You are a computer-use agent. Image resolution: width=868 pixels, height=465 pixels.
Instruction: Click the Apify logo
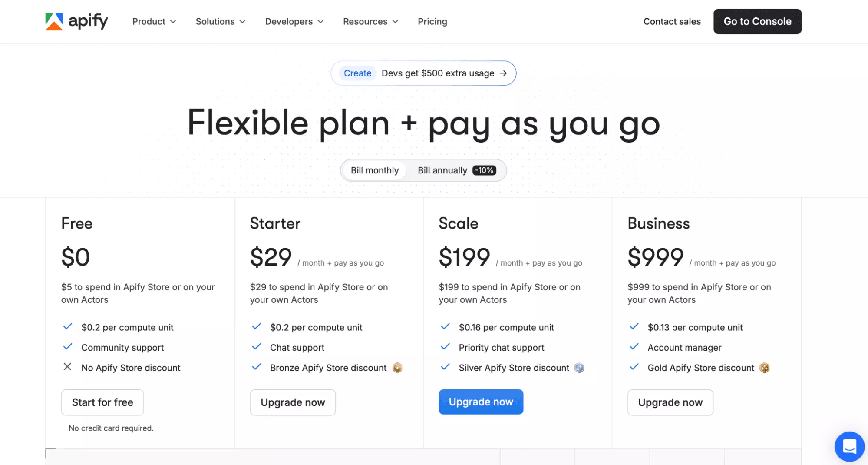pyautogui.click(x=76, y=21)
